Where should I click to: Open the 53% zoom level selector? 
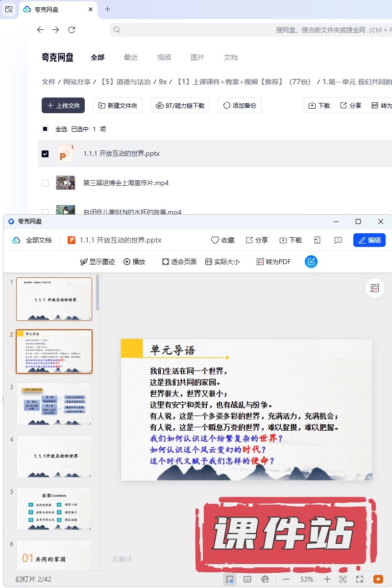[x=307, y=579]
